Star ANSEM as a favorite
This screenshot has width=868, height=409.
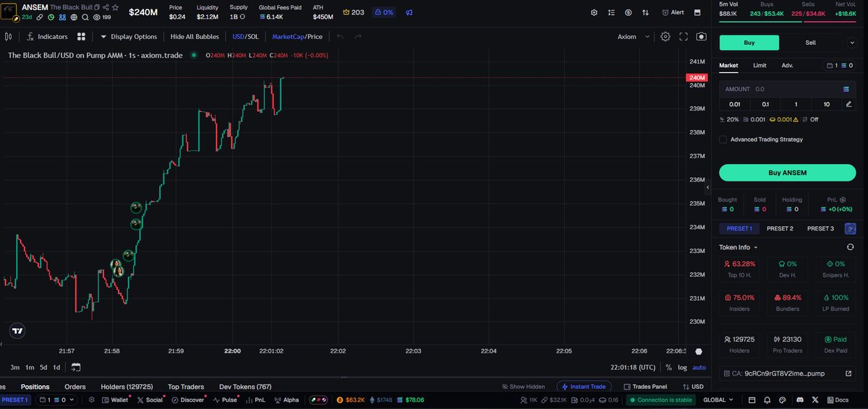[x=116, y=7]
